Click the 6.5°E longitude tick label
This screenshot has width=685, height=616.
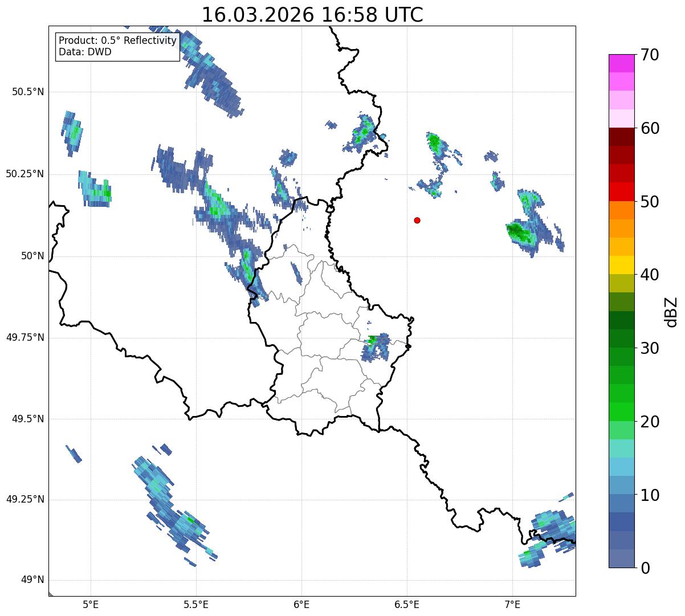tap(407, 604)
